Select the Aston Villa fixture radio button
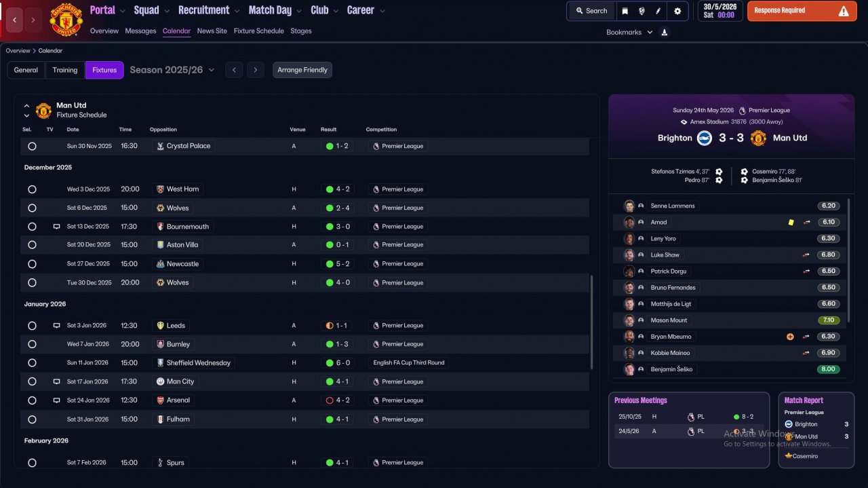This screenshot has height=488, width=868. (x=32, y=245)
